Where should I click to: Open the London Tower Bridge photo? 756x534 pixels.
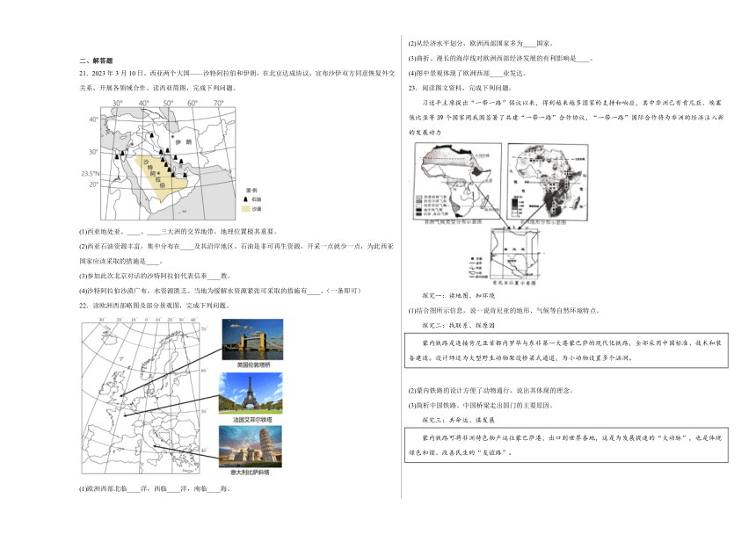[252, 340]
